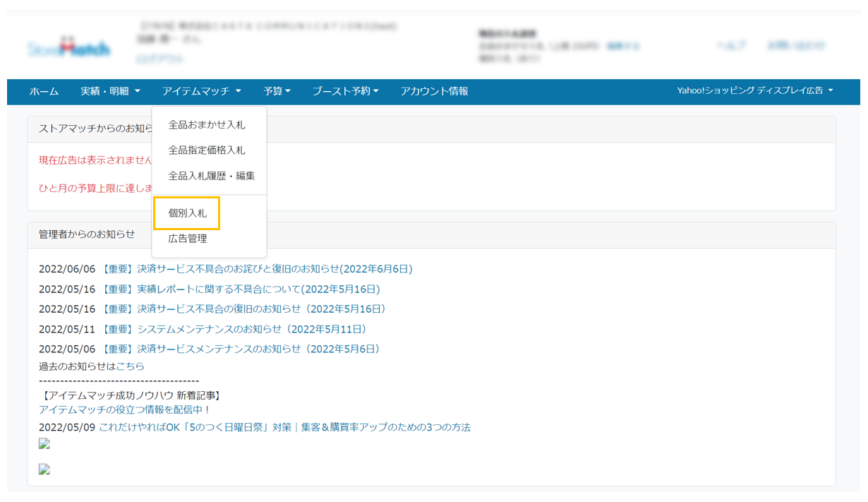Open the 2022年6月6日 決済サービス不具合 notice
This screenshot has height=502, width=868.
click(x=257, y=269)
